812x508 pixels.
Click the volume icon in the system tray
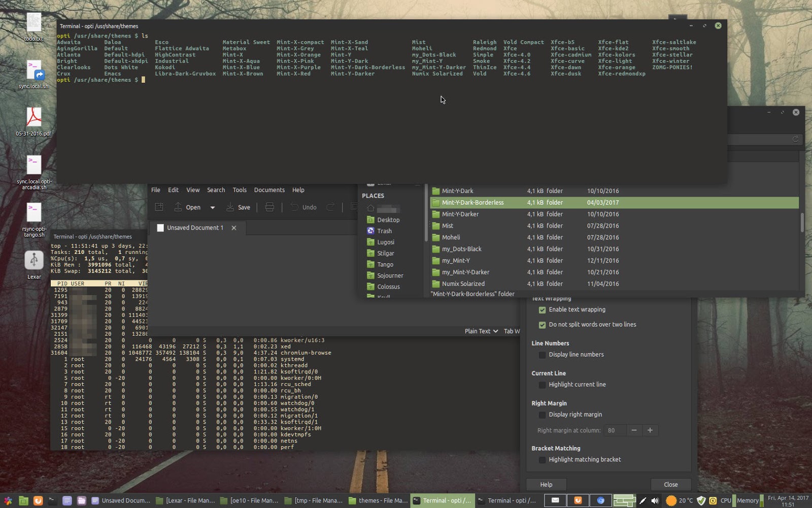[x=656, y=500]
